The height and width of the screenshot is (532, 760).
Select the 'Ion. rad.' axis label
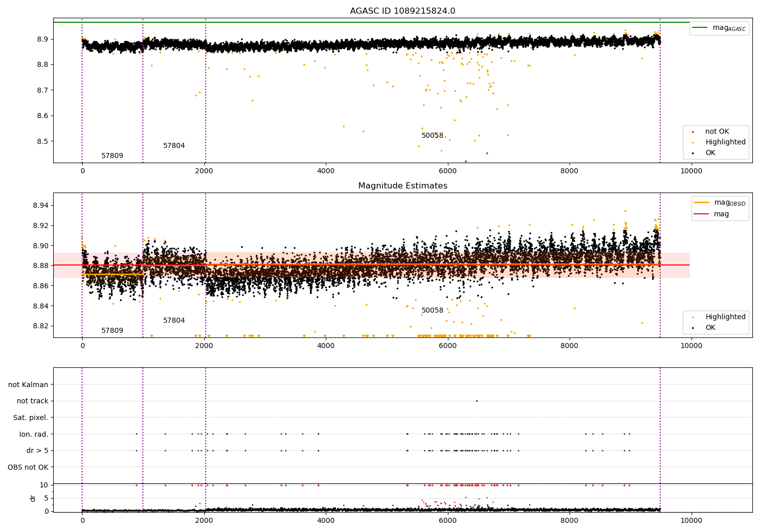click(x=34, y=434)
